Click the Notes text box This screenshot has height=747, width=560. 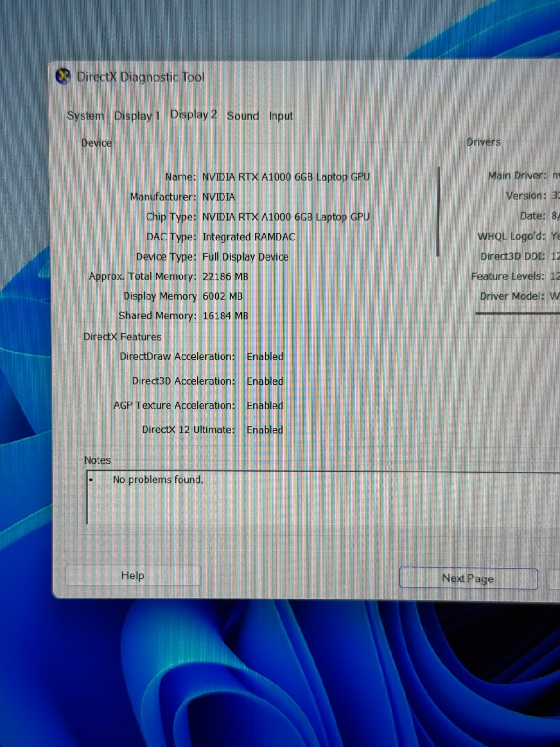[x=323, y=498]
